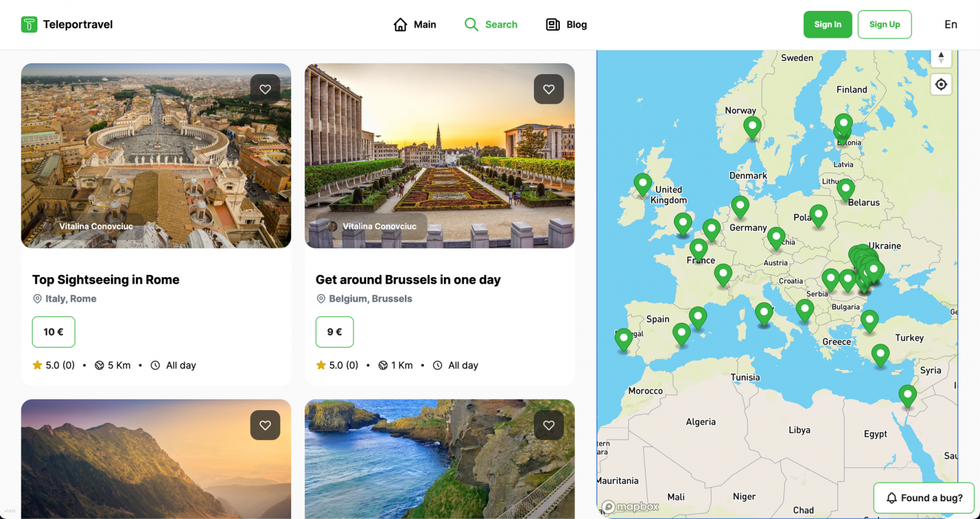Select the map pin over Ireland
The height and width of the screenshot is (519, 980).
(643, 185)
